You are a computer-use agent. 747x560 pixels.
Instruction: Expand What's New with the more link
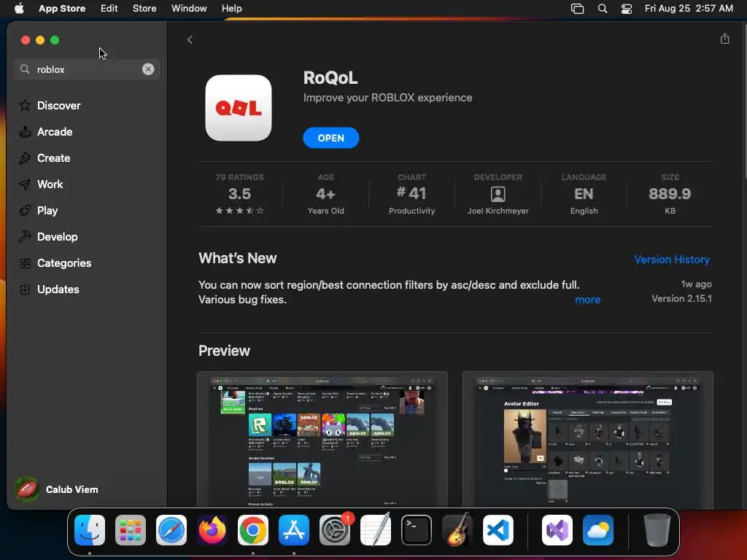click(x=587, y=300)
